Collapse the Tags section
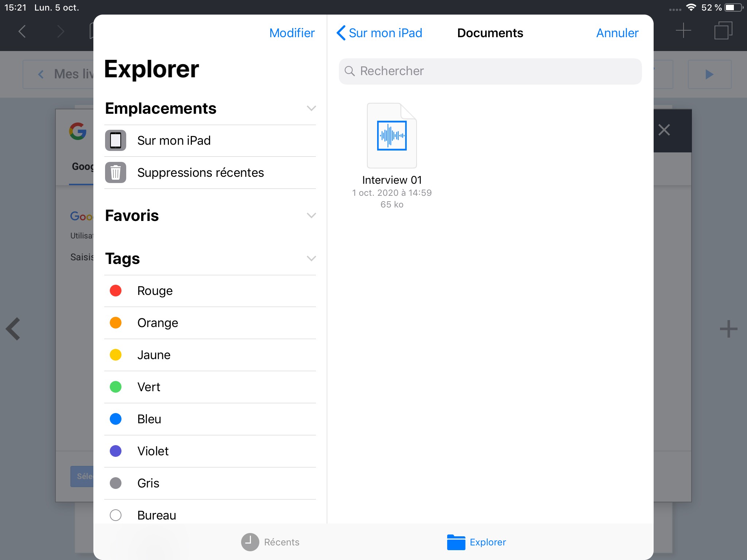 click(x=311, y=258)
